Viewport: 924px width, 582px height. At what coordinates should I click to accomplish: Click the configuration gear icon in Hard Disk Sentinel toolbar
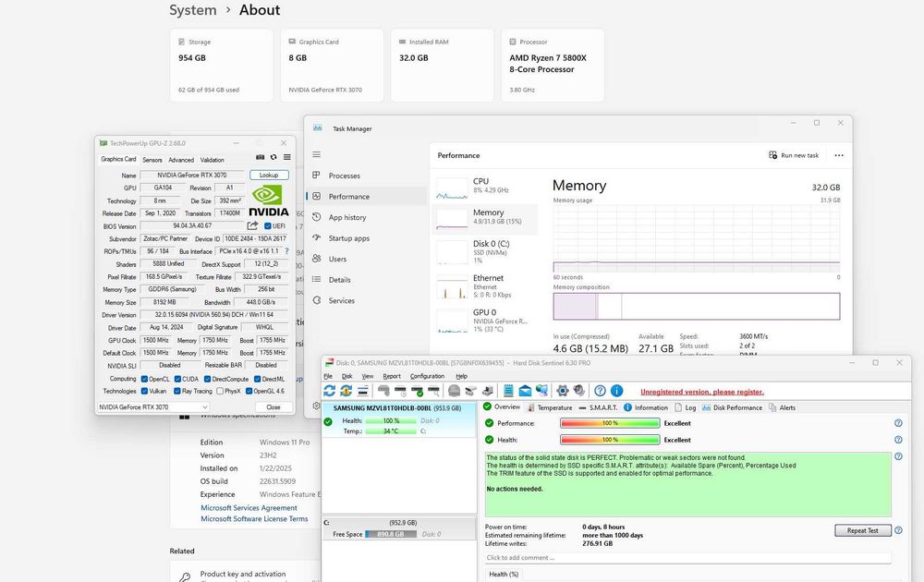563,391
